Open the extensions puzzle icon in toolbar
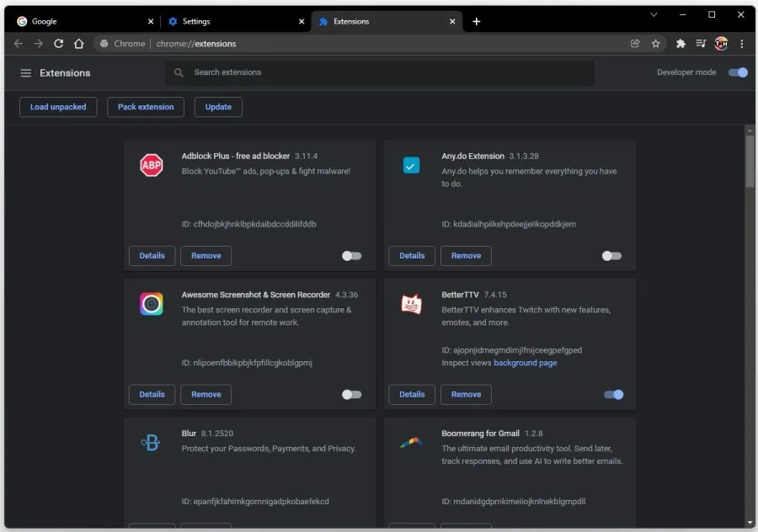Screen dimensions: 758x532 coord(681,44)
